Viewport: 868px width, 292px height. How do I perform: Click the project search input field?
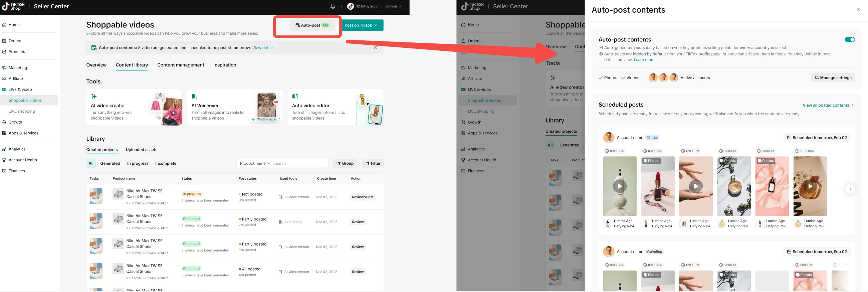click(299, 163)
